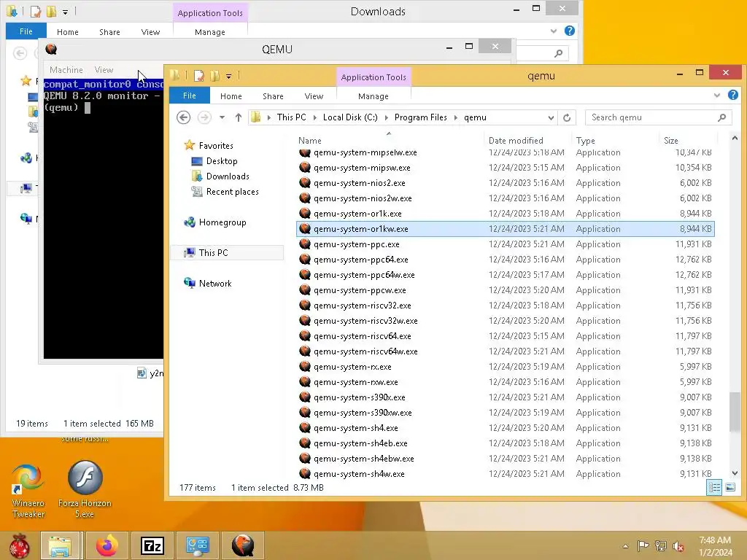
Task: Click the vertical scrollbar thumb in file list
Action: click(x=735, y=411)
